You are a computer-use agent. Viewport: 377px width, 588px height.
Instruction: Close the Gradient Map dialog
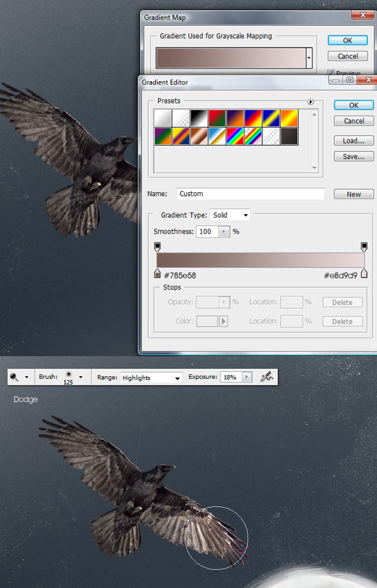pyautogui.click(x=363, y=15)
